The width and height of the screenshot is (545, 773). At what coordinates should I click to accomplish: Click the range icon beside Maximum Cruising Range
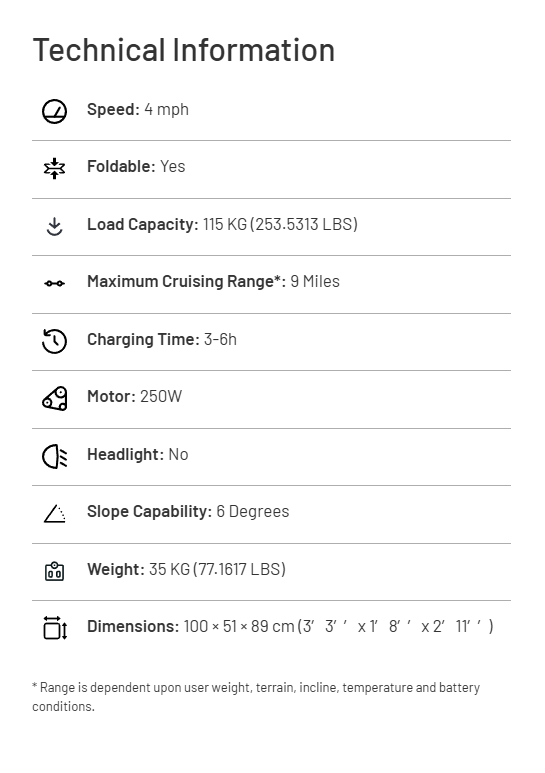(54, 283)
